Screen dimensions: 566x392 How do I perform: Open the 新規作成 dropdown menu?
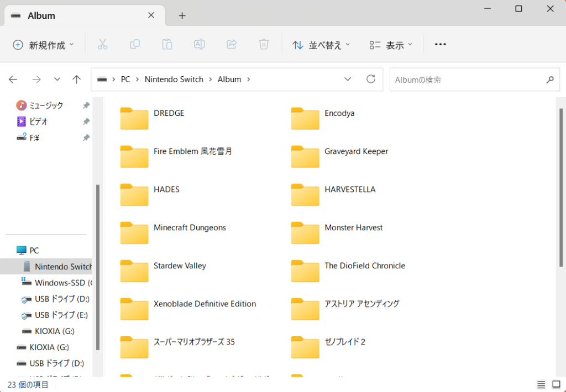pos(43,45)
